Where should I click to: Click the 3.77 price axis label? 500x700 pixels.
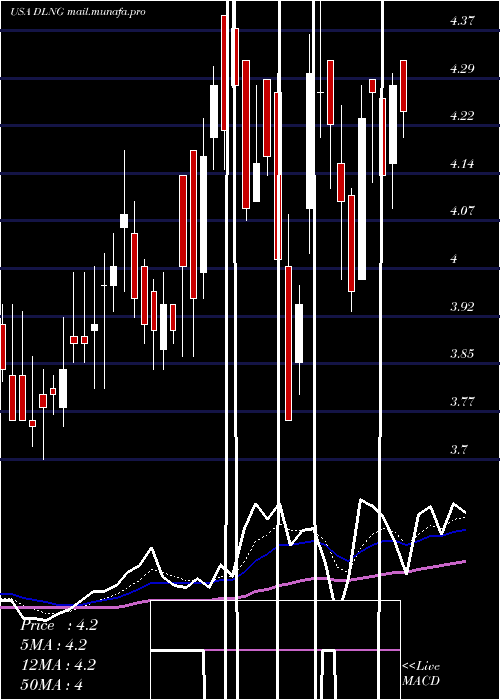tap(462, 402)
